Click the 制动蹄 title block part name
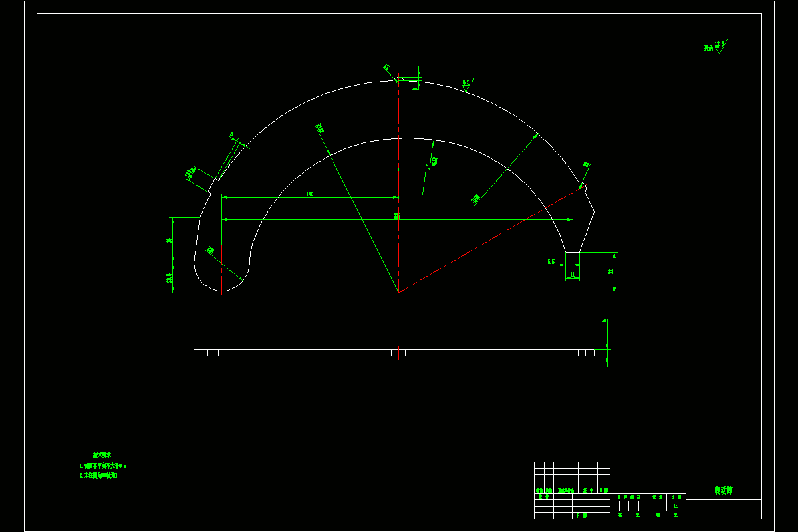Viewport: 798px width, 532px height. tap(724, 491)
